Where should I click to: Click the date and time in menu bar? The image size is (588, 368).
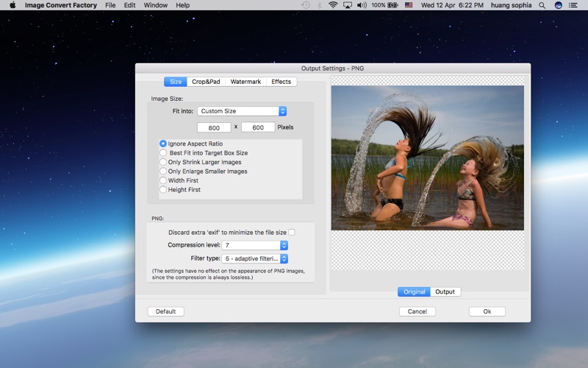tap(452, 5)
